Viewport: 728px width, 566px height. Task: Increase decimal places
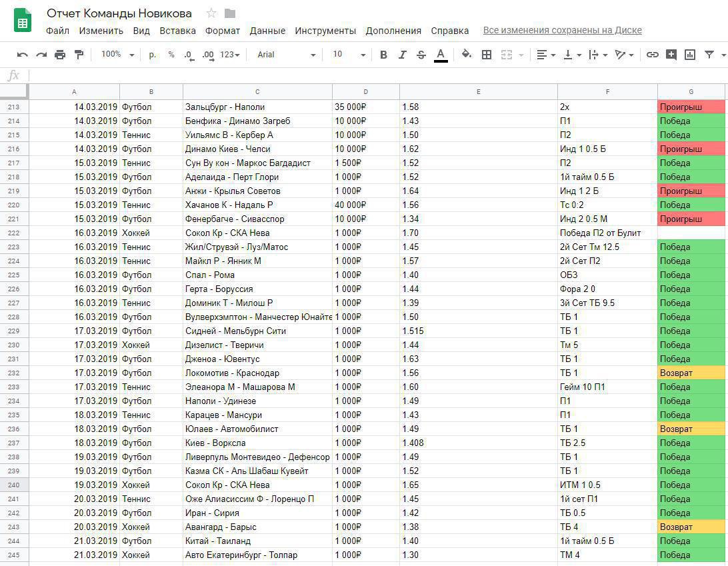coord(208,55)
